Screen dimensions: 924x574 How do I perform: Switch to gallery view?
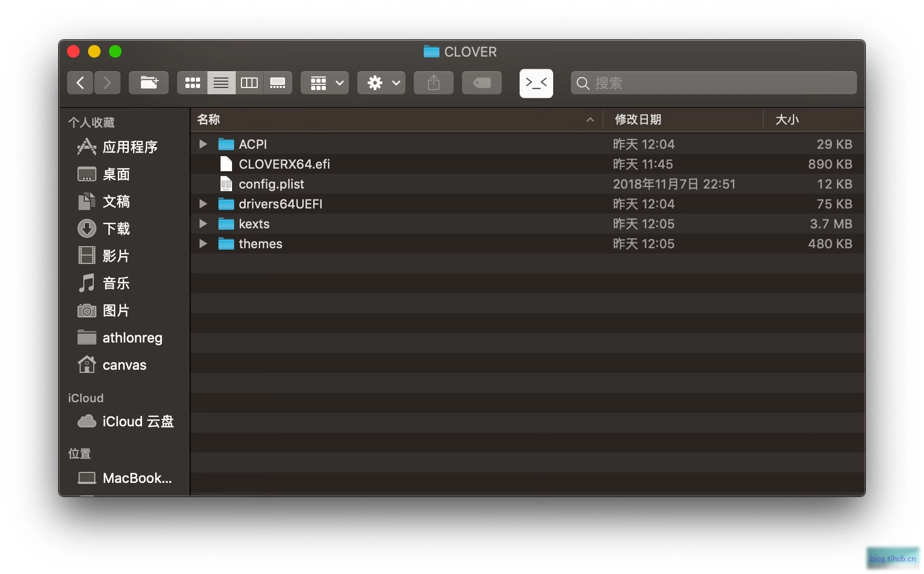click(x=278, y=83)
